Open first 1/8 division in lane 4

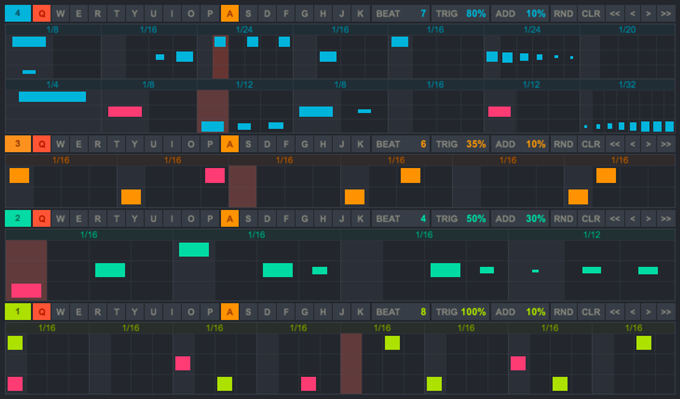point(52,30)
